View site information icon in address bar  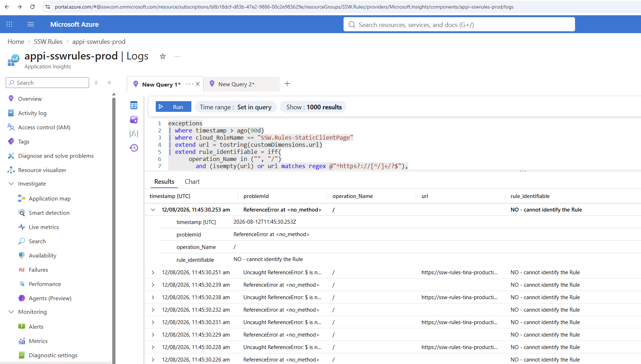[48, 7]
